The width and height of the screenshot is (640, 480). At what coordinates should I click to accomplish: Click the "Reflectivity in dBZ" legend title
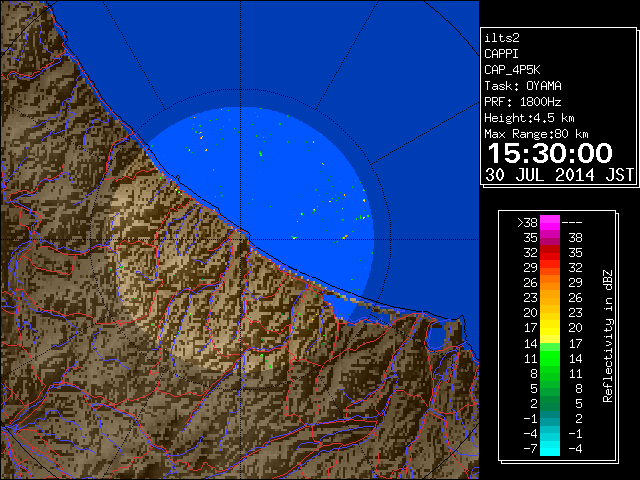tap(608, 336)
